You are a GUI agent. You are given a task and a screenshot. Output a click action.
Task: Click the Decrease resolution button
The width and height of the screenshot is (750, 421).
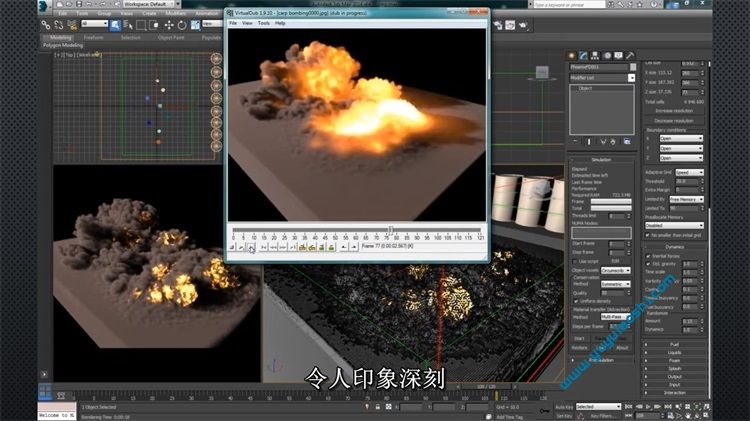[x=674, y=121]
